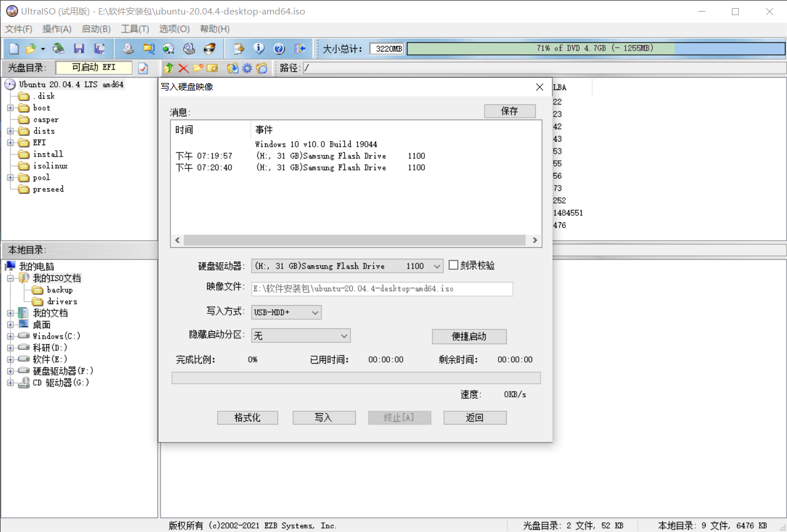The image size is (787, 532).
Task: Open the 工具(T) menu
Action: pos(135,29)
